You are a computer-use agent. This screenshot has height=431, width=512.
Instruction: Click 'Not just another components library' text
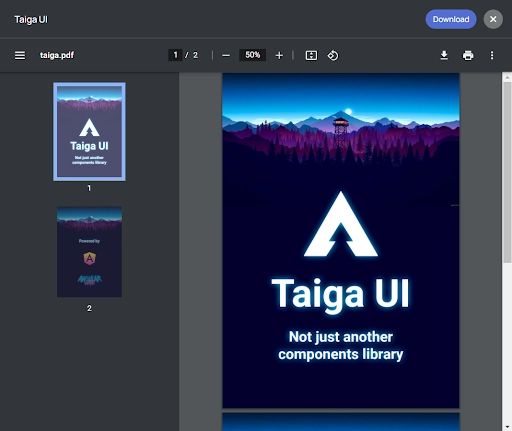341,346
